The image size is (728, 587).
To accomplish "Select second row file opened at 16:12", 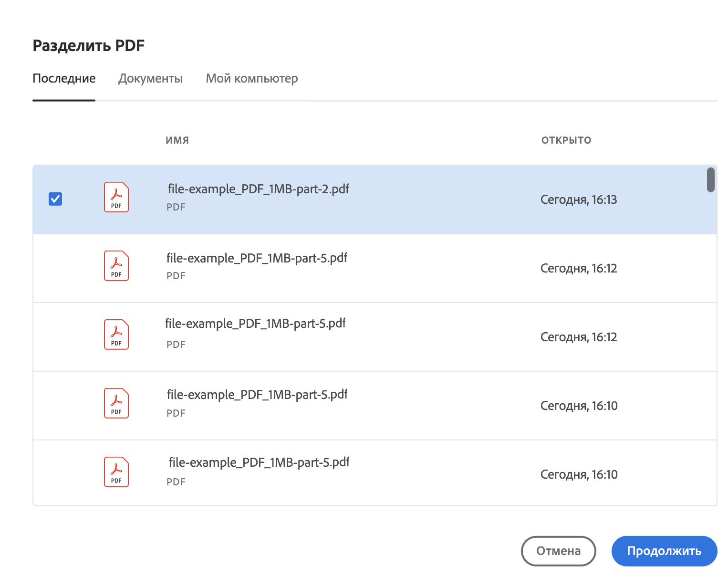I will click(x=257, y=258).
